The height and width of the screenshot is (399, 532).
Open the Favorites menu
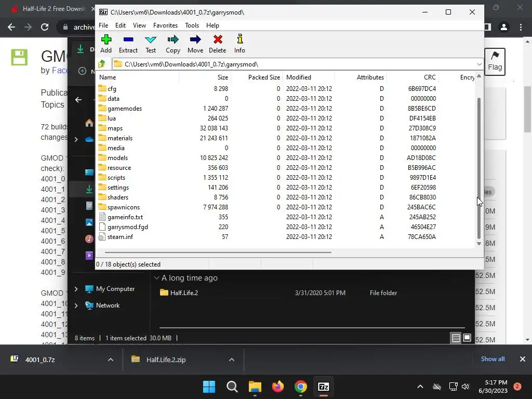(166, 25)
